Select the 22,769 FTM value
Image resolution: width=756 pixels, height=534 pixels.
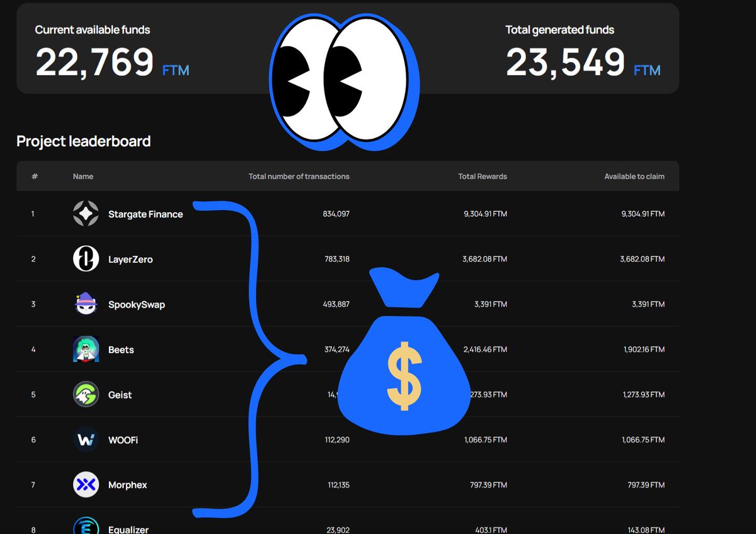pos(112,63)
